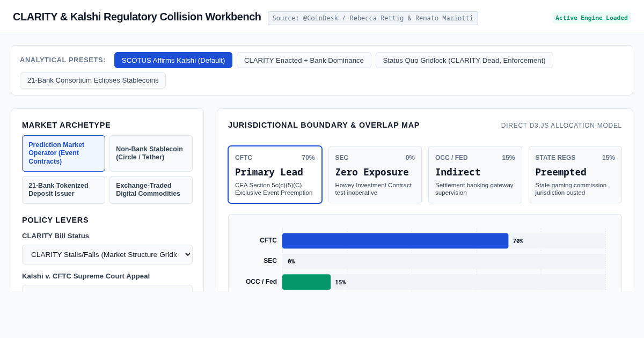Choose Exchange-Traded Digital Commodities archetype
The image size is (644, 338).
tap(151, 190)
